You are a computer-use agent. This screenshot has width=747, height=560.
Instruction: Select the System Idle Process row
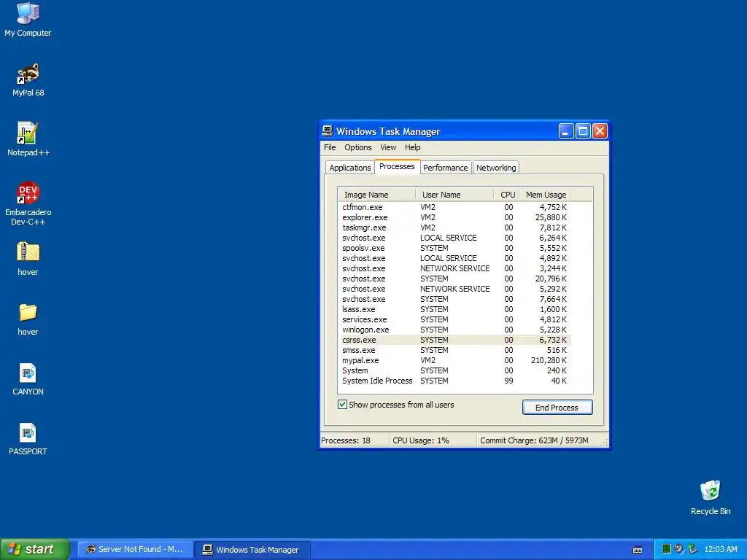[455, 381]
